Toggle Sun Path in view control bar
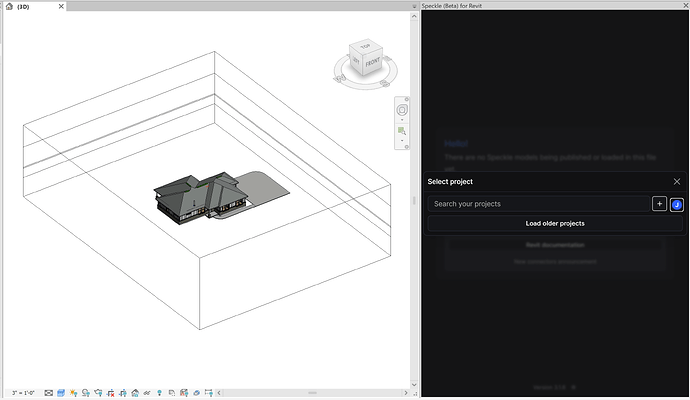 coord(73,393)
